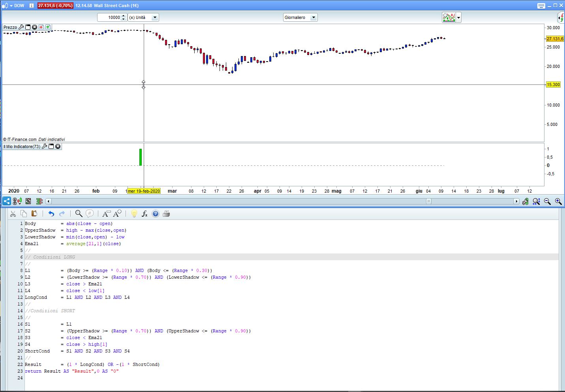Move the Prezzo panel up with green arrow

[48, 27]
